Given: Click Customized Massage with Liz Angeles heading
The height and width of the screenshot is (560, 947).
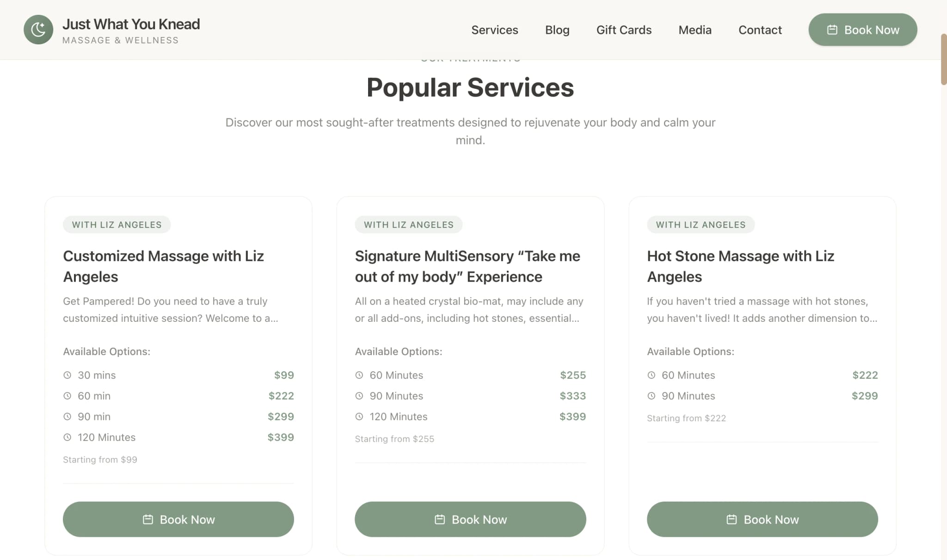Looking at the screenshot, I should point(163,266).
